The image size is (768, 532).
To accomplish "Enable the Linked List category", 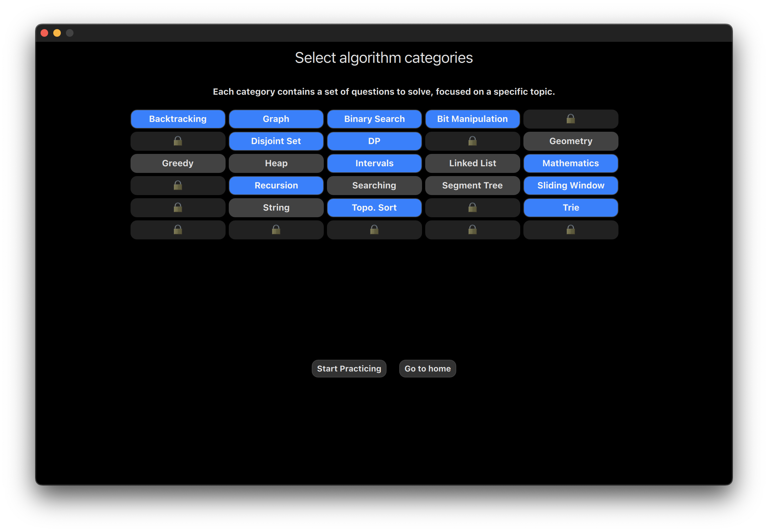I will [x=472, y=163].
